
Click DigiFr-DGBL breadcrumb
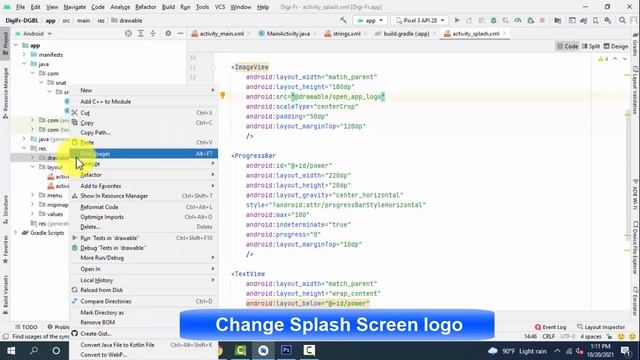coord(22,20)
